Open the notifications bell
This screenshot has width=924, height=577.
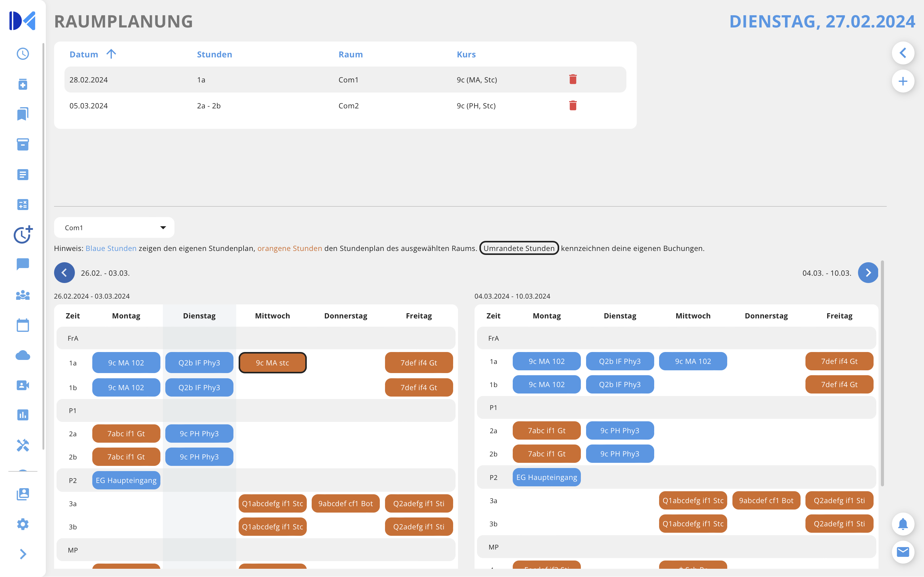pos(903,524)
